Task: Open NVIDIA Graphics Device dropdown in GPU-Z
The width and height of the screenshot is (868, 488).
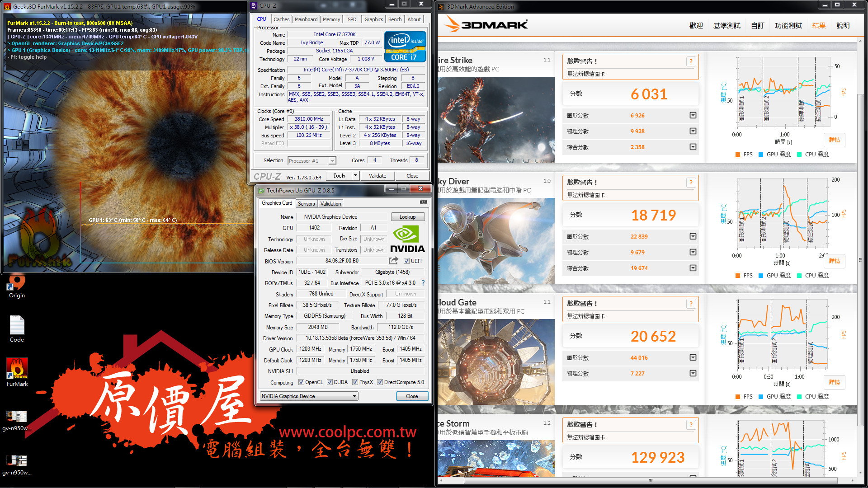Action: click(x=309, y=396)
